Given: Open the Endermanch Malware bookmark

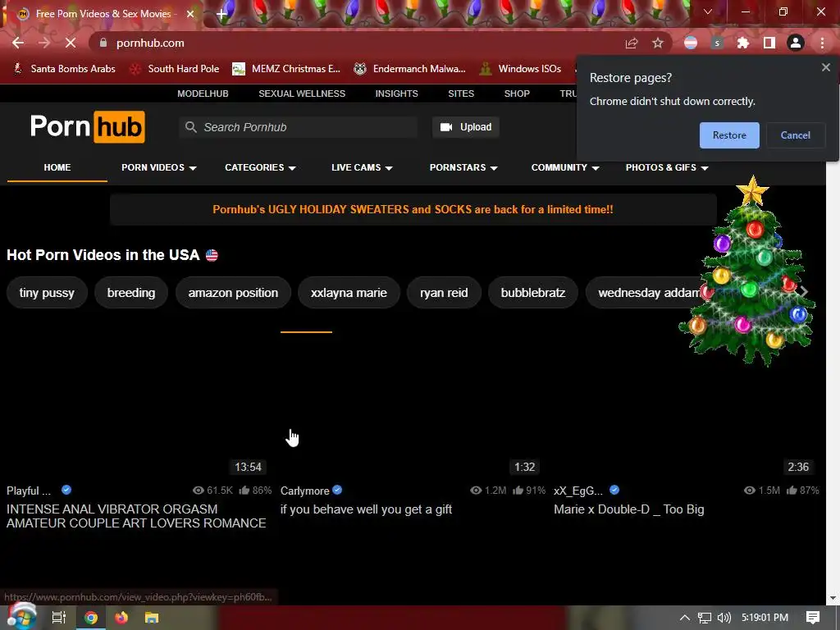Looking at the screenshot, I should point(410,69).
